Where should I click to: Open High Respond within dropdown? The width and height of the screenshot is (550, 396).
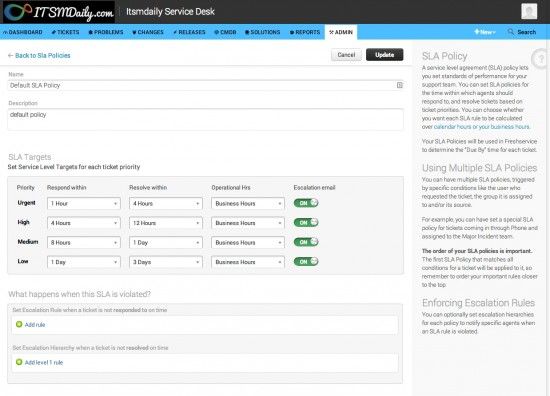pos(84,223)
